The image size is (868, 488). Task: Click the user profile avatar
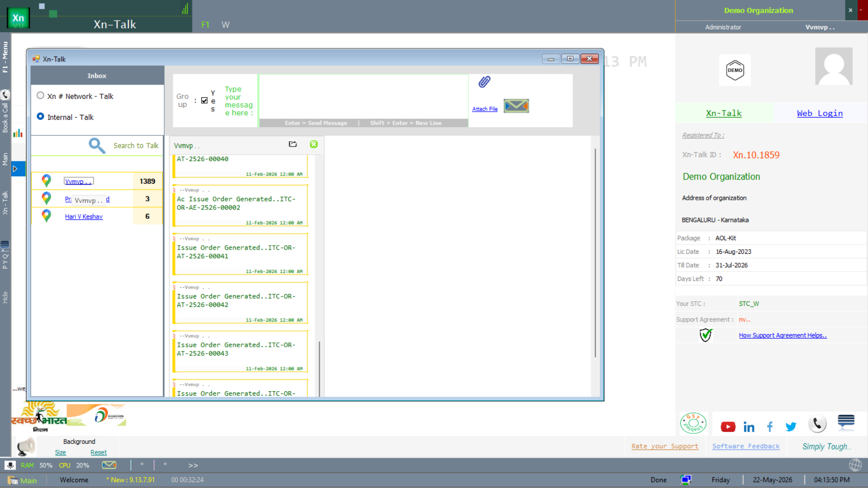point(834,66)
